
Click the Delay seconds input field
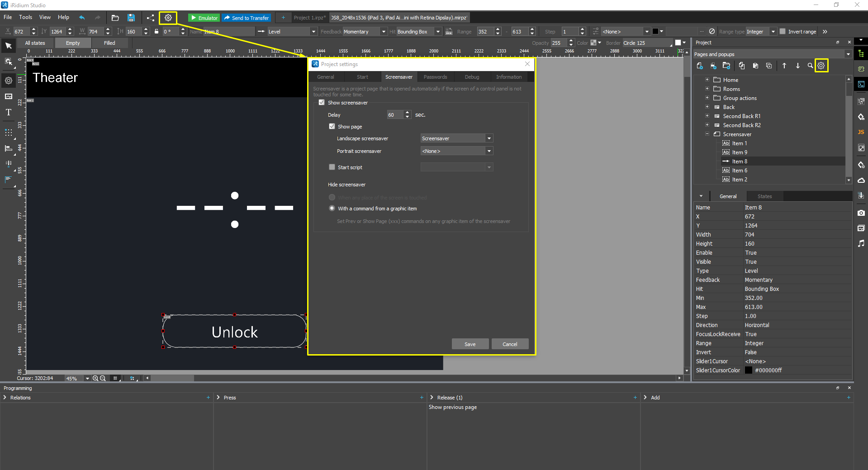pos(395,115)
